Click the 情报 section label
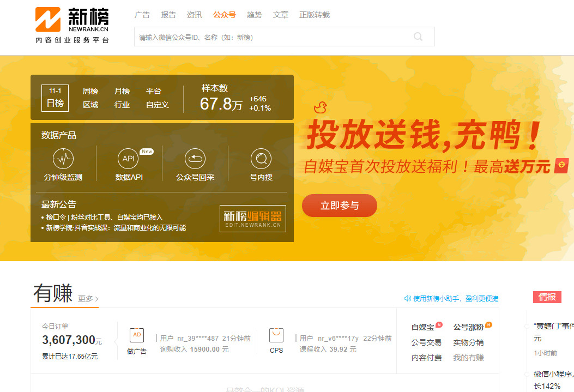Screen dimensions: 574x392 pyautogui.click(x=547, y=297)
